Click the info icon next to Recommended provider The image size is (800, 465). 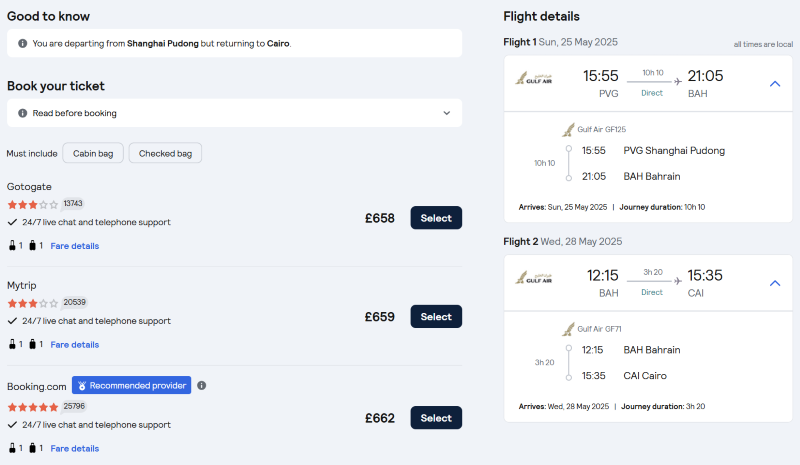point(202,385)
